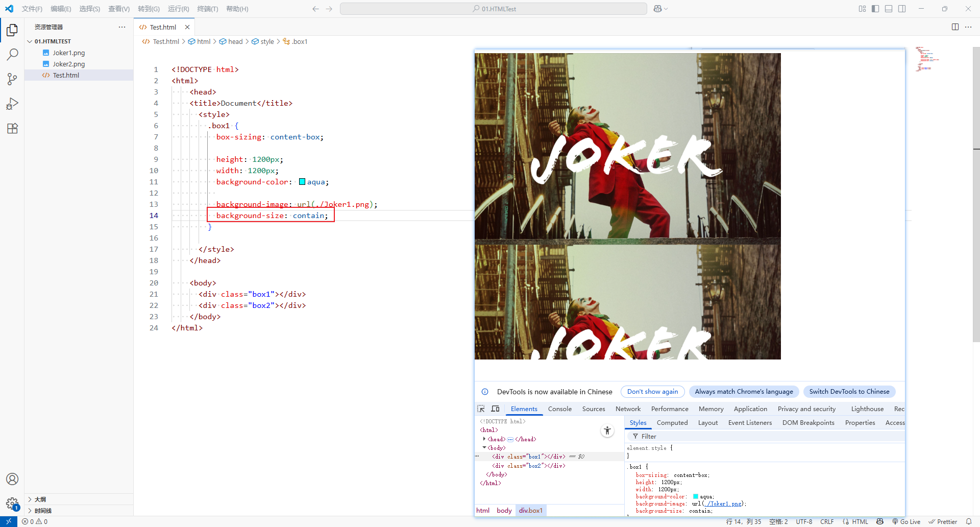The width and height of the screenshot is (980, 527).
Task: Click Prettier status bar item
Action: pyautogui.click(x=943, y=521)
